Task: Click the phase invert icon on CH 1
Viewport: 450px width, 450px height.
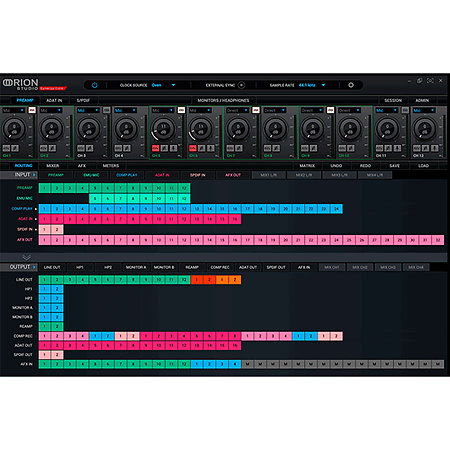Action: (x=15, y=148)
